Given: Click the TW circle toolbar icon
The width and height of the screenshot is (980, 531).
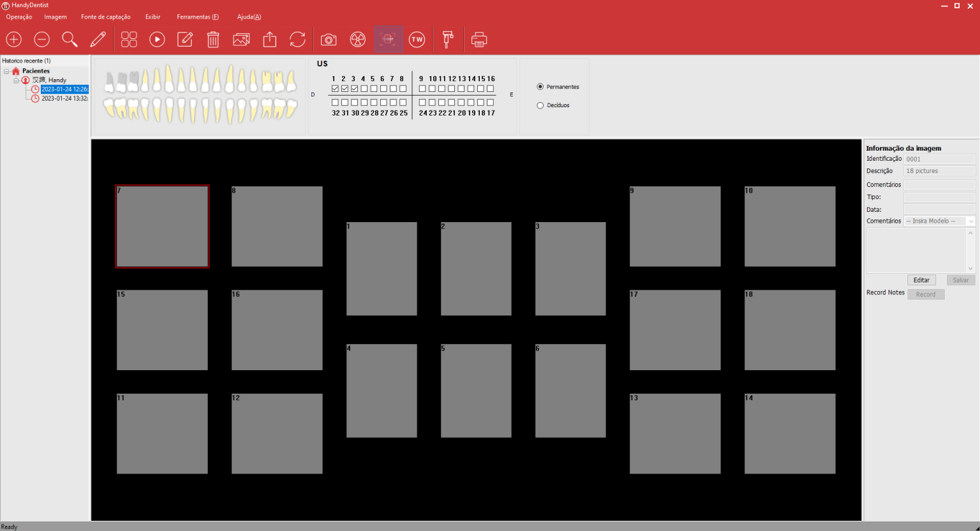Looking at the screenshot, I should pyautogui.click(x=417, y=40).
